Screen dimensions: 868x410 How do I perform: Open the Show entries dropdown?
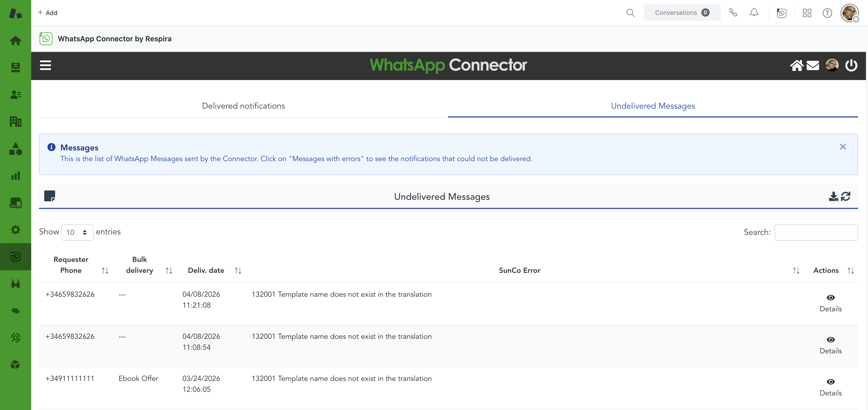point(77,232)
